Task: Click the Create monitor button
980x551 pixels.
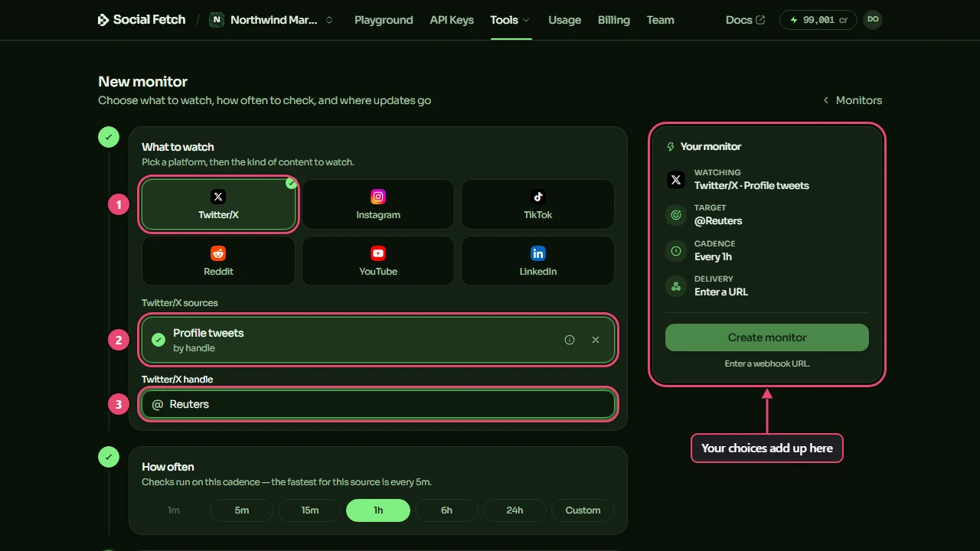Action: click(767, 337)
